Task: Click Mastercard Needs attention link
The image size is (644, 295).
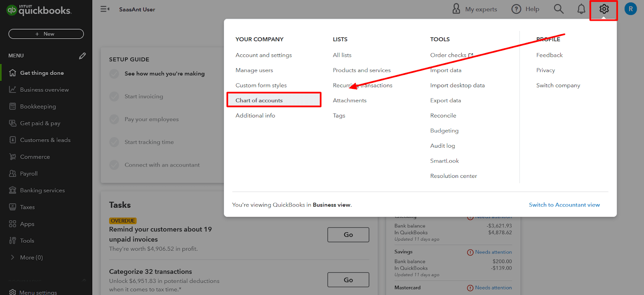Action: click(493, 287)
